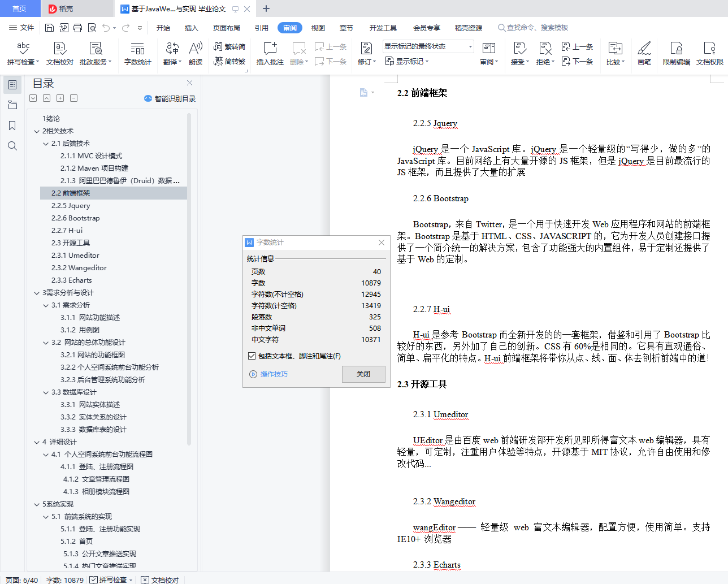The width and height of the screenshot is (728, 584).
Task: Click the outline icon in the left sidebar
Action: click(x=12, y=85)
